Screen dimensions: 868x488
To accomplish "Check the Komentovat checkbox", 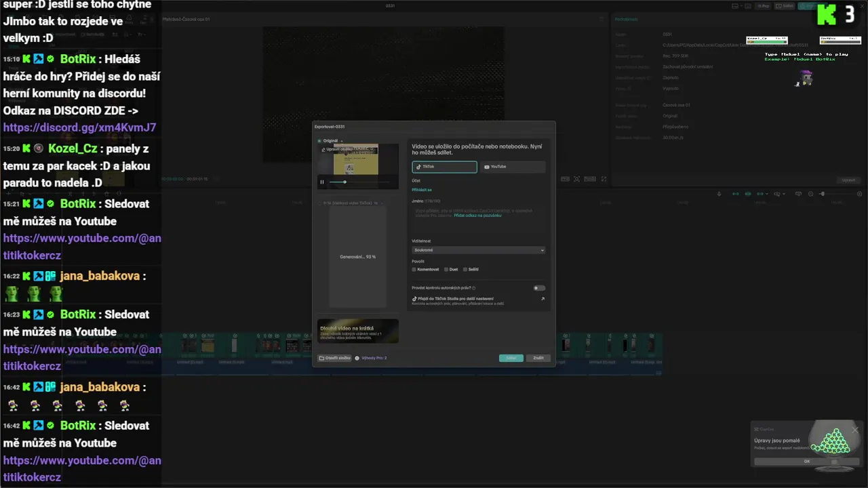I will [414, 270].
